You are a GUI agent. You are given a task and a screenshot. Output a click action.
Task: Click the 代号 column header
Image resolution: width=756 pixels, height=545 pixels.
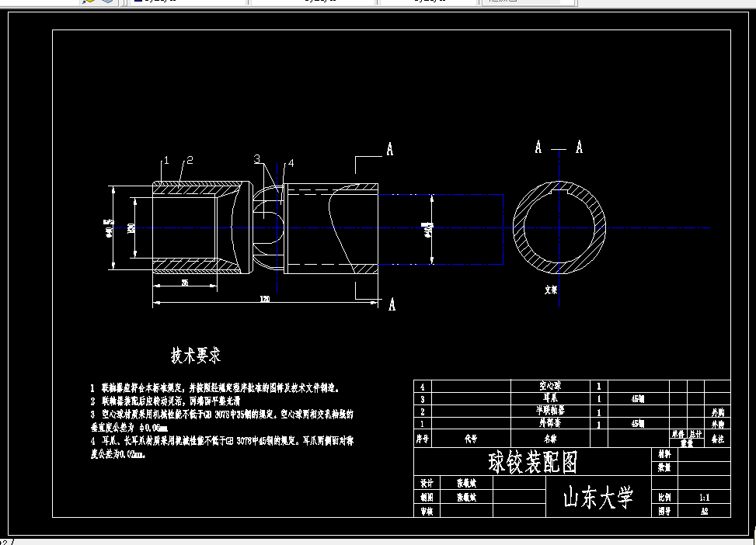(471, 439)
